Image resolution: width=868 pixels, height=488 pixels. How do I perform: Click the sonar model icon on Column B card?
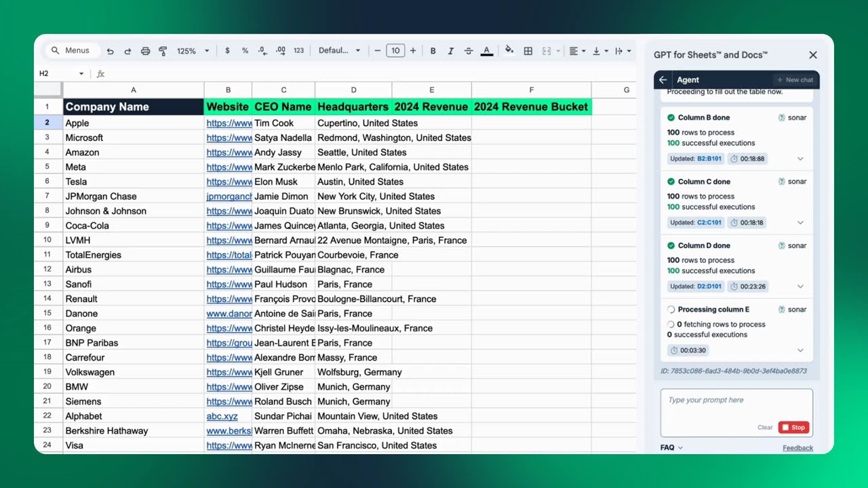click(x=782, y=117)
